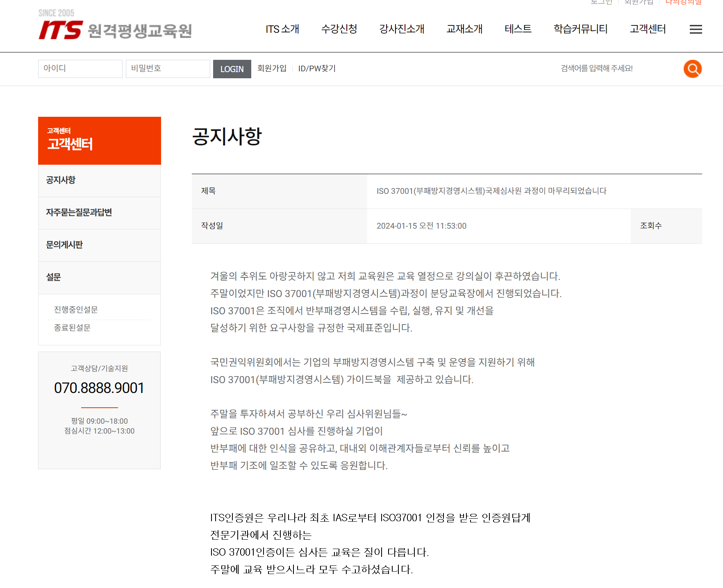Click the top-right 나의강의실 link
The image size is (723, 588).
pos(683,2)
